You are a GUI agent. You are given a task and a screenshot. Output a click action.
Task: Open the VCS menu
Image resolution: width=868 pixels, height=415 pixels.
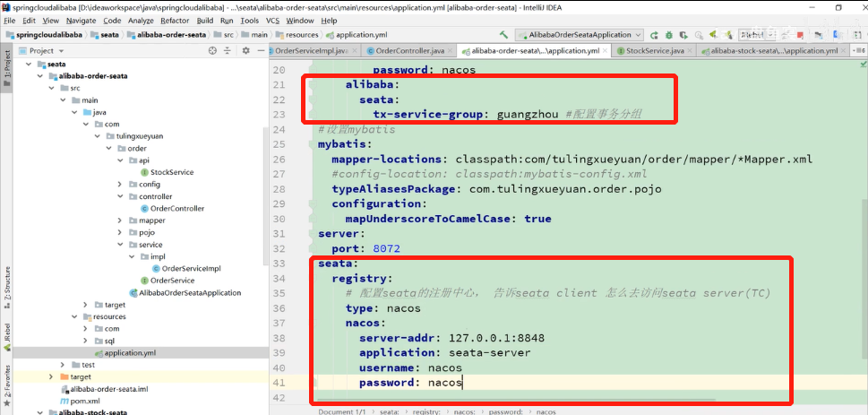coord(272,21)
